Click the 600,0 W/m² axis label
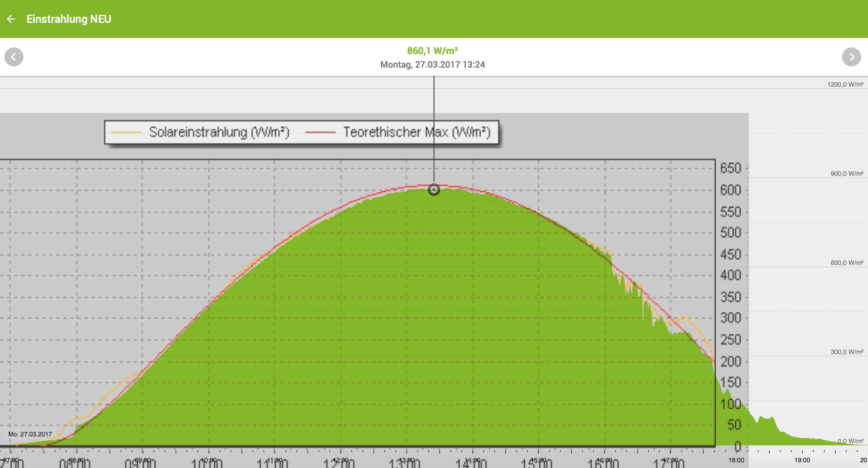 coord(847,263)
